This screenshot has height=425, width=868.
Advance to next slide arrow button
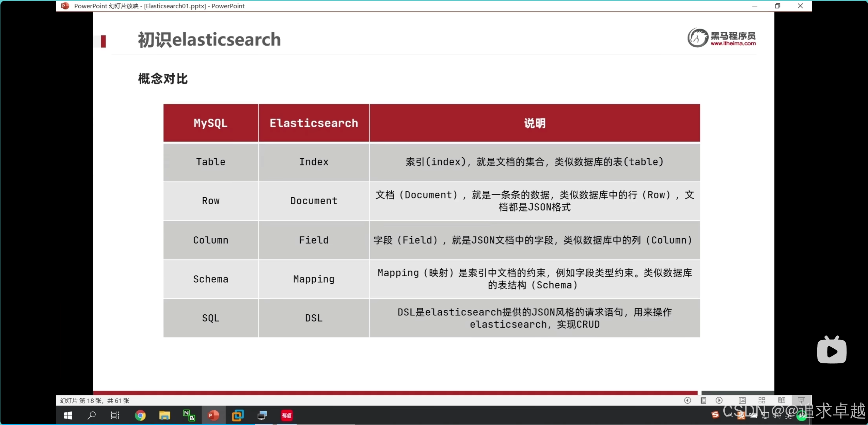coord(719,400)
